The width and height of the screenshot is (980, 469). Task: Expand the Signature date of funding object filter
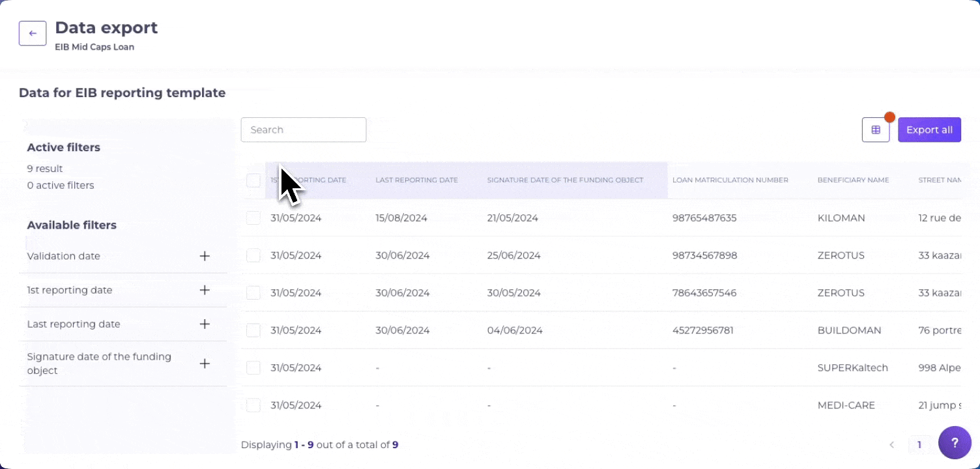pyautogui.click(x=204, y=363)
